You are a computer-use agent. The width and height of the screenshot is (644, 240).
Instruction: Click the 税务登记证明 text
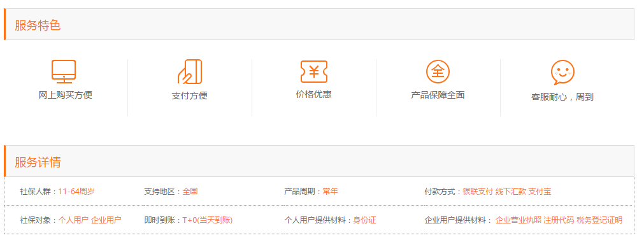(599, 220)
